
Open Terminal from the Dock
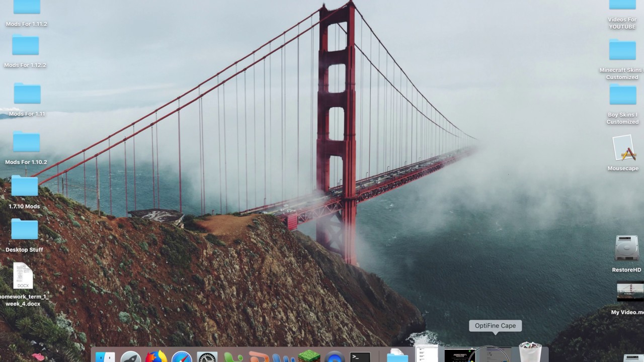360,357
